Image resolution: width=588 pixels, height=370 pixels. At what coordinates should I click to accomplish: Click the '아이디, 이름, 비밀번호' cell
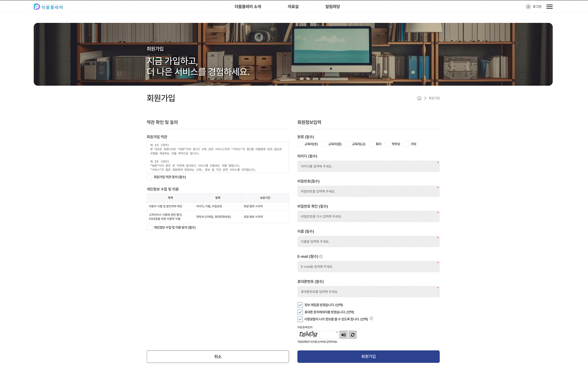(x=218, y=206)
